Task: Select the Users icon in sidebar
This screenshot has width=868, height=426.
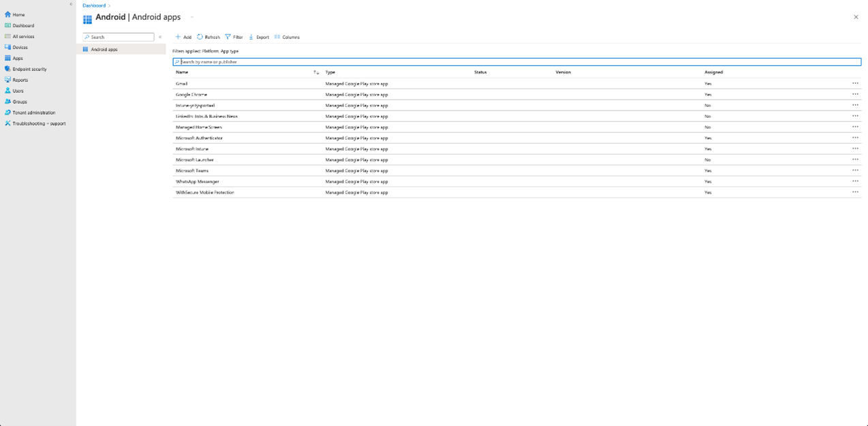Action: pyautogui.click(x=7, y=91)
